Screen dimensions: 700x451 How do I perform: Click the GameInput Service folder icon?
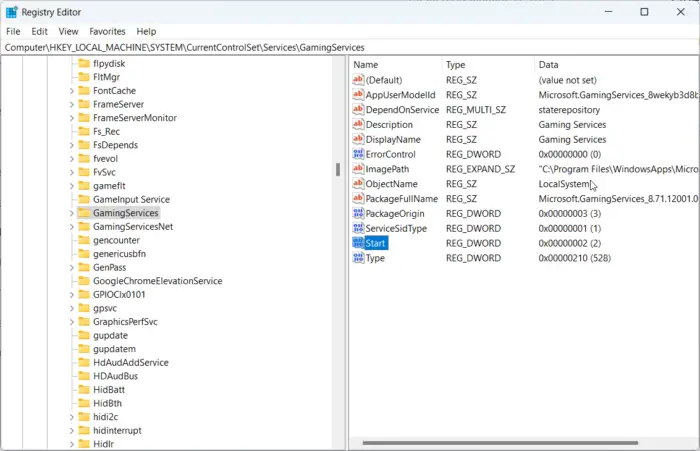[x=84, y=199]
